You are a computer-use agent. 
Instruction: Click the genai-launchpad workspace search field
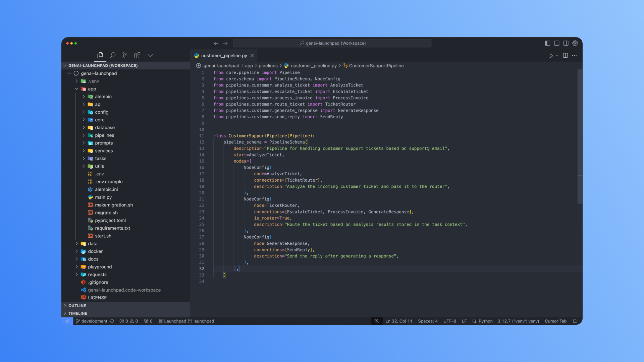point(332,43)
